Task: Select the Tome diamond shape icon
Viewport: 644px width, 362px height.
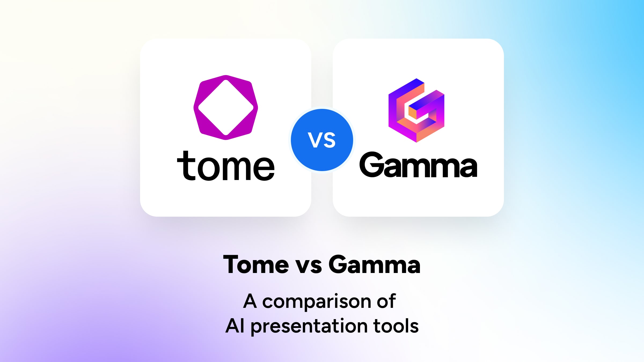Action: [x=226, y=108]
